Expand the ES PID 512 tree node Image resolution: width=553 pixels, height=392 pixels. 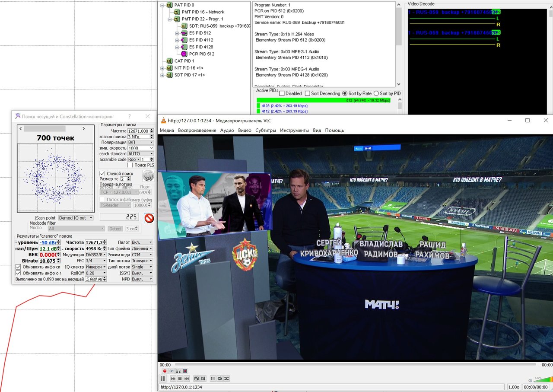click(x=177, y=33)
